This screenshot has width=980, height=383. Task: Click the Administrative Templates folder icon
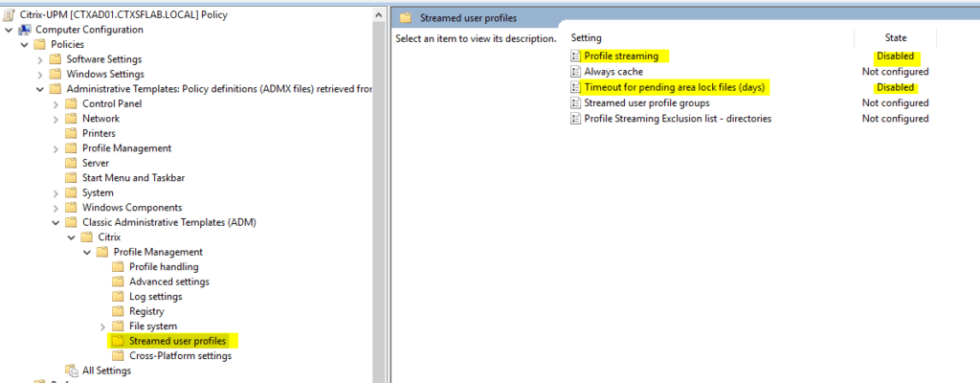[56, 89]
